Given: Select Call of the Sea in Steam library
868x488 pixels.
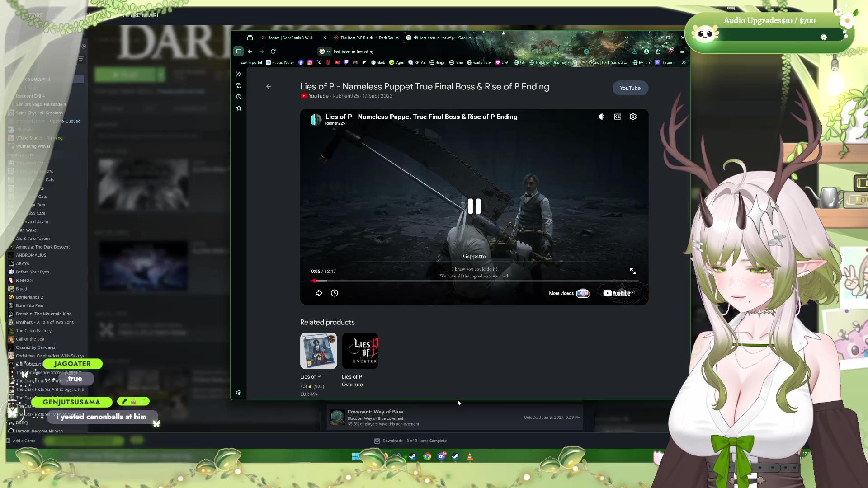Looking at the screenshot, I should 30,339.
